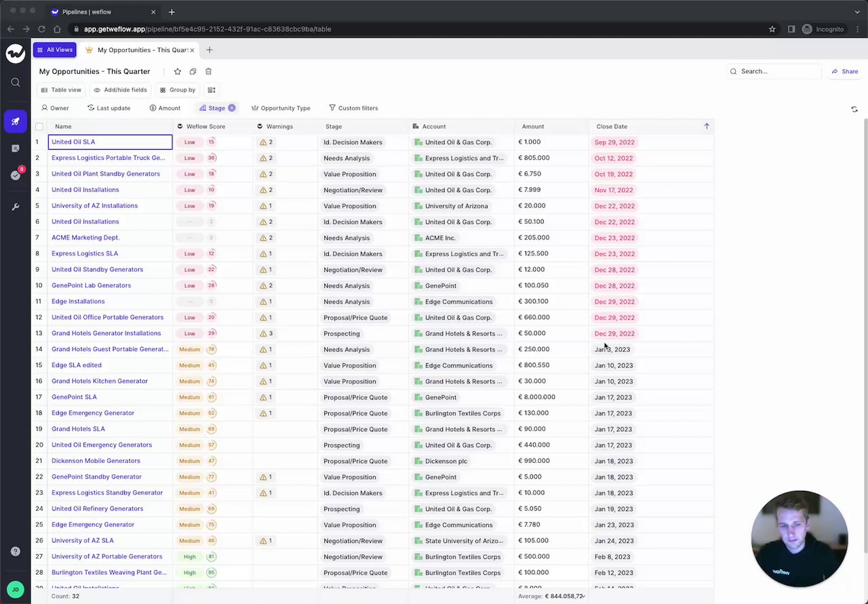This screenshot has width=868, height=604.
Task: Reload the page with browser refresh icon
Action: coord(41,29)
